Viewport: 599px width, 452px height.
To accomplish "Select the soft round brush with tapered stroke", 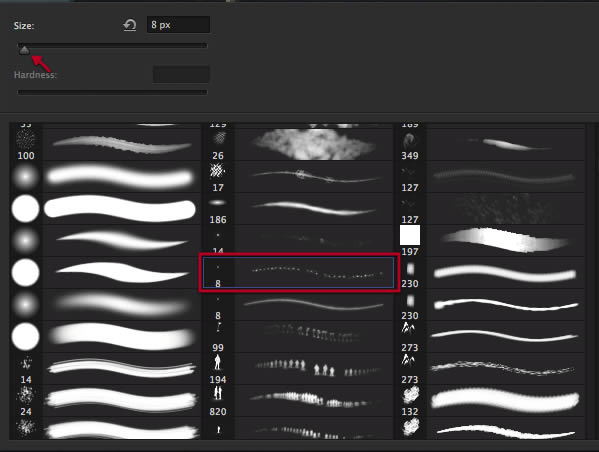I will (x=105, y=241).
